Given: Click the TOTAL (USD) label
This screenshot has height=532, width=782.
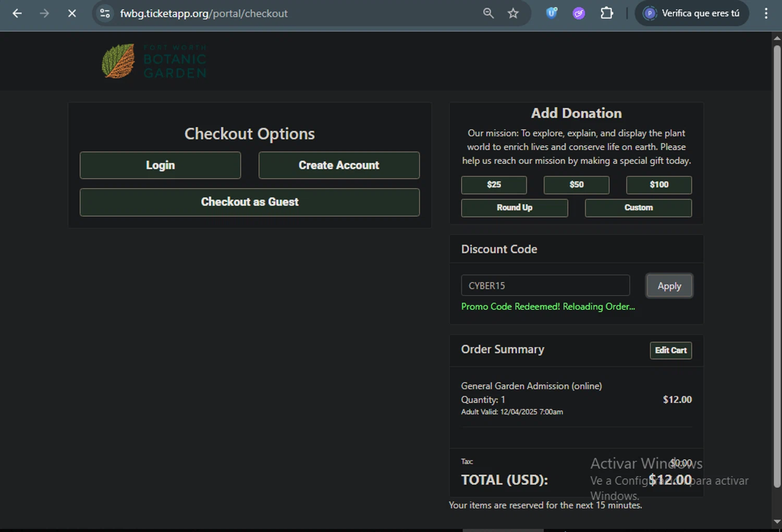Looking at the screenshot, I should [505, 480].
